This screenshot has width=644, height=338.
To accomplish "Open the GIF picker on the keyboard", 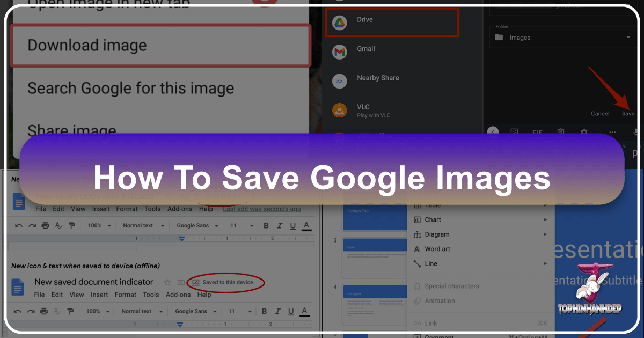I will 537,133.
